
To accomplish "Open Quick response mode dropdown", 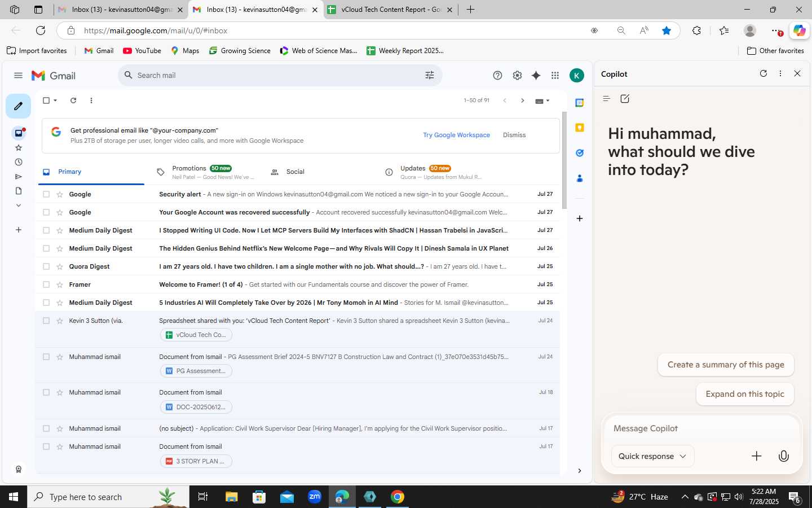I will tap(652, 456).
